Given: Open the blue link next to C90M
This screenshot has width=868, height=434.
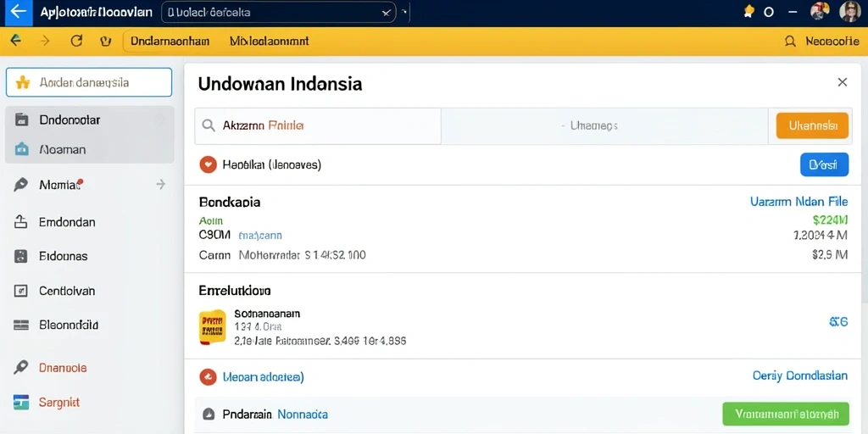Looking at the screenshot, I should click(260, 236).
